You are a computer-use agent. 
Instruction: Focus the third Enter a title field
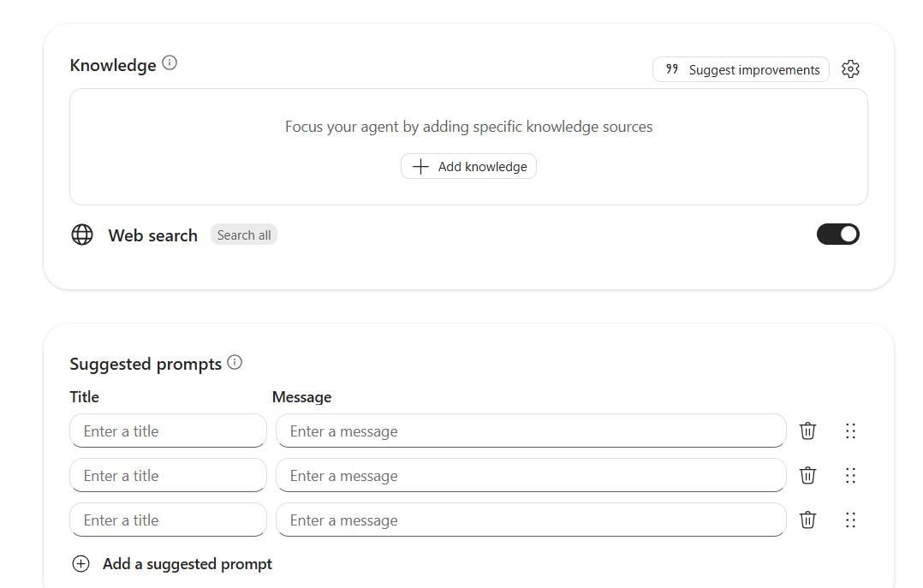[x=169, y=520]
